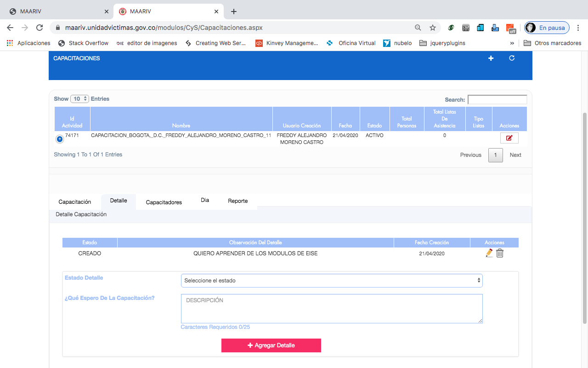Click the page vertical scrollbar
588x368 pixels.
(x=585, y=218)
